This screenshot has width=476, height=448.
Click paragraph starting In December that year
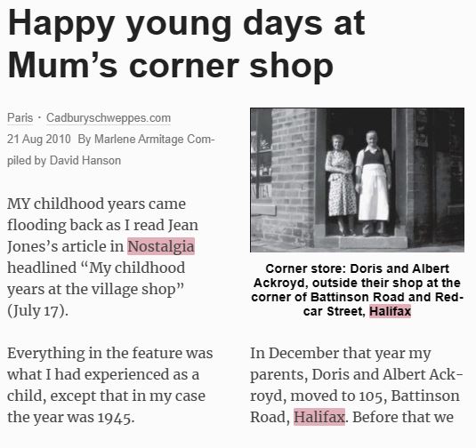pos(357,385)
